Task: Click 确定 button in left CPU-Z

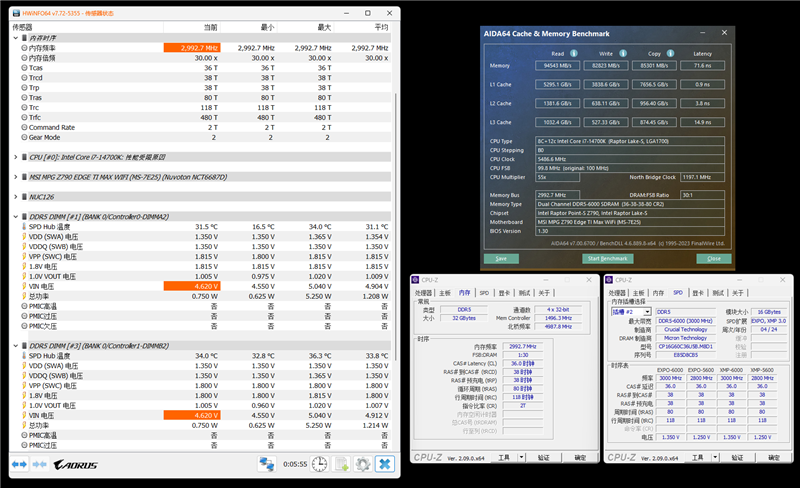Action: (580, 457)
